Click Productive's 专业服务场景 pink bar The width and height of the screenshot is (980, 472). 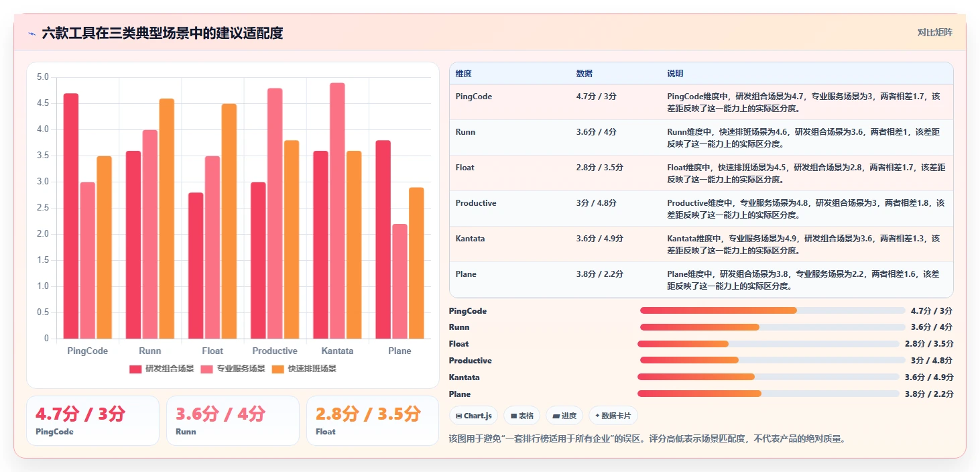click(275, 213)
